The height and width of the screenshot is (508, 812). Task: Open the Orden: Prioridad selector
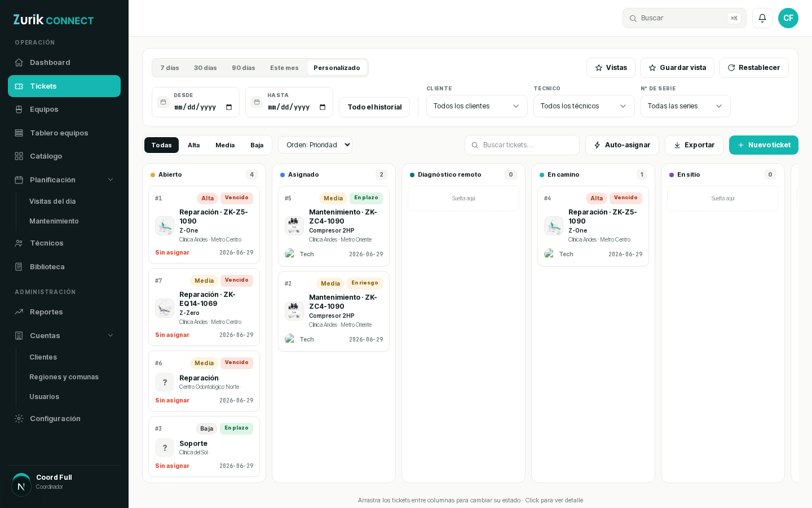pos(315,145)
